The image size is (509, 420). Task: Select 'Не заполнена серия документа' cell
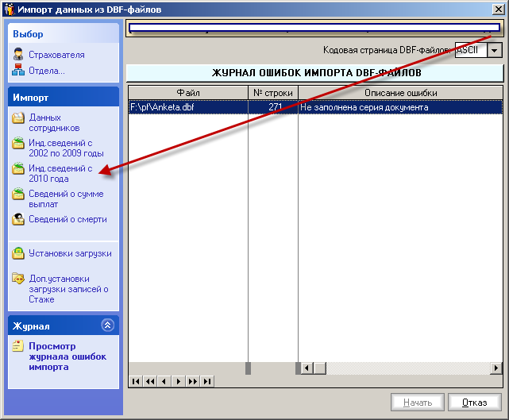[x=400, y=107]
